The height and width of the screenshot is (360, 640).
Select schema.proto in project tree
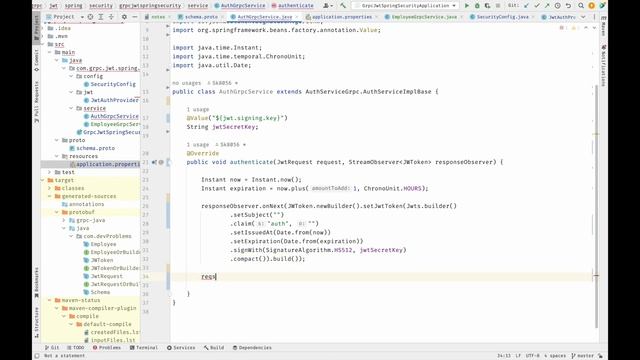pyautogui.click(x=95, y=148)
